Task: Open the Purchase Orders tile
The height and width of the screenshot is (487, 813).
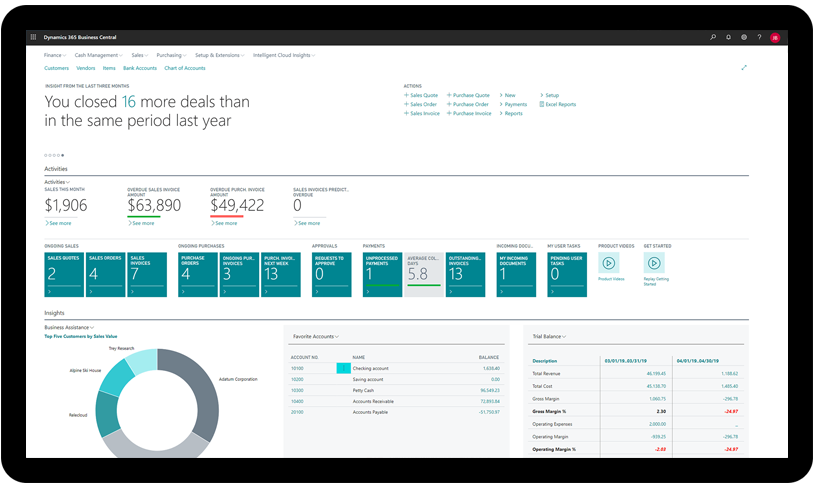Action: (198, 275)
